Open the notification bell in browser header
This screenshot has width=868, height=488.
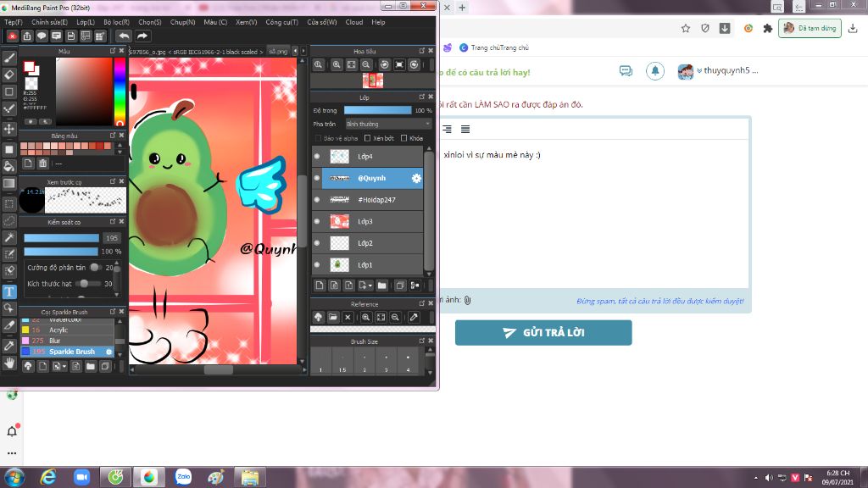point(655,71)
